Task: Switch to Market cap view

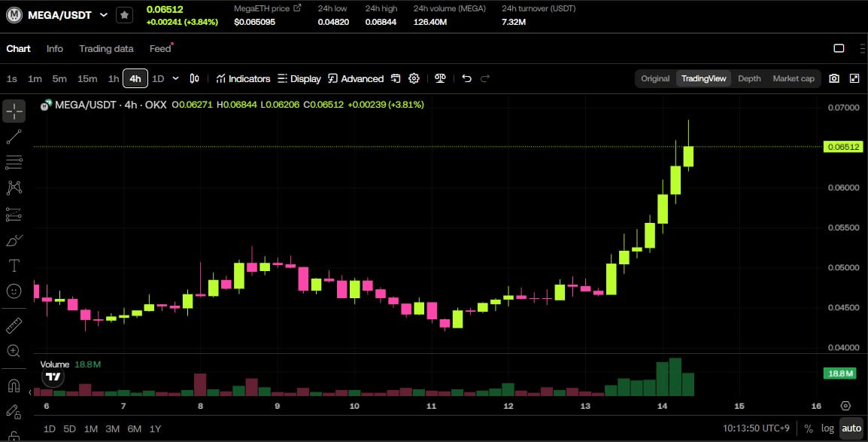Action: pyautogui.click(x=794, y=78)
